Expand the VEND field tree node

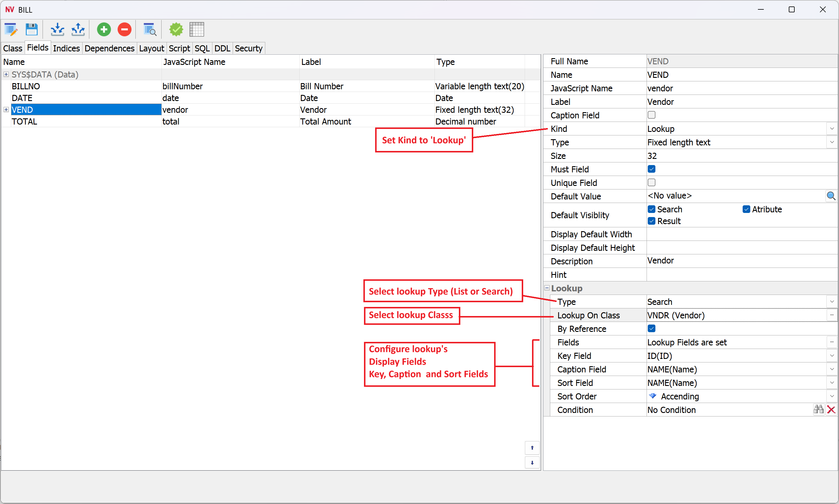pos(6,110)
